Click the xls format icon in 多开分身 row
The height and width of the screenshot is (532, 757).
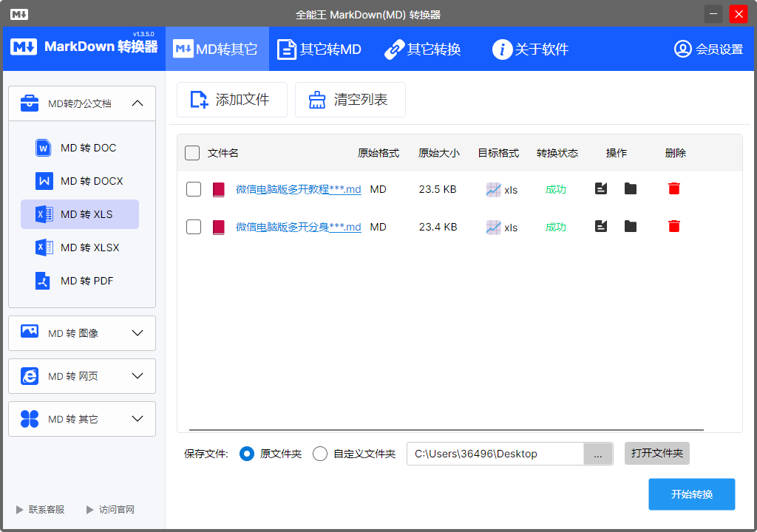(x=493, y=228)
